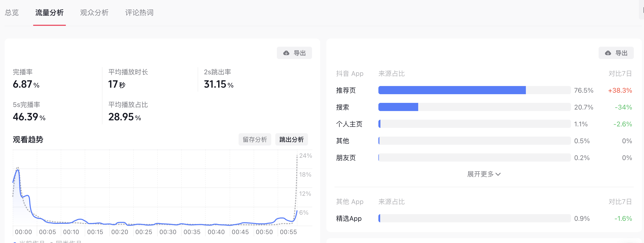Click the cloud download icon in left panel 导出
Viewport: 644px width, 243px height.
click(x=286, y=53)
